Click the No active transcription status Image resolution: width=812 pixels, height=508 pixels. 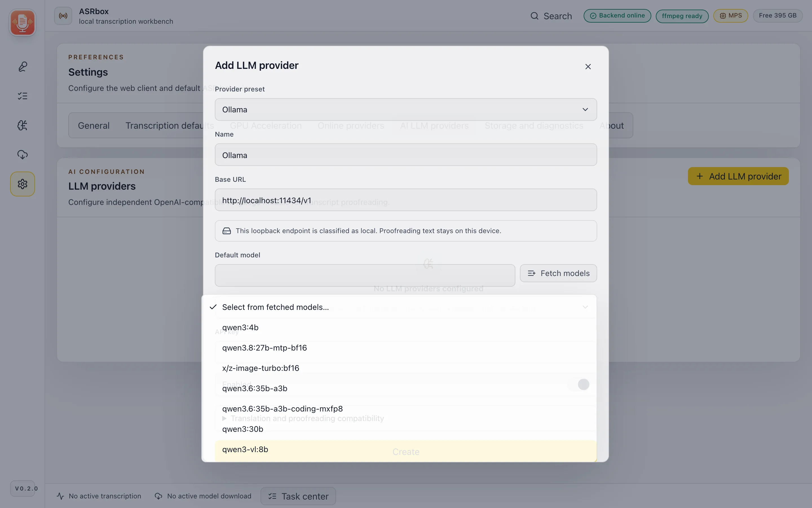pyautogui.click(x=99, y=496)
